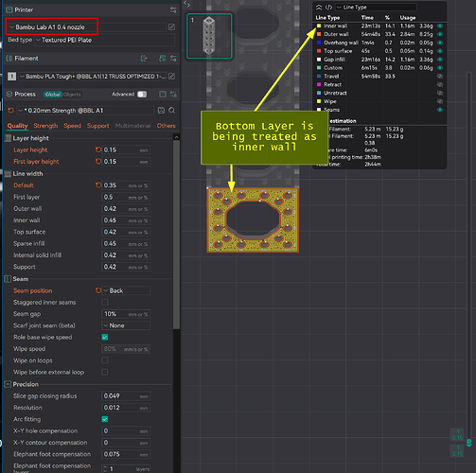
Task: Open the Seam position Back dropdown
Action: [126, 290]
